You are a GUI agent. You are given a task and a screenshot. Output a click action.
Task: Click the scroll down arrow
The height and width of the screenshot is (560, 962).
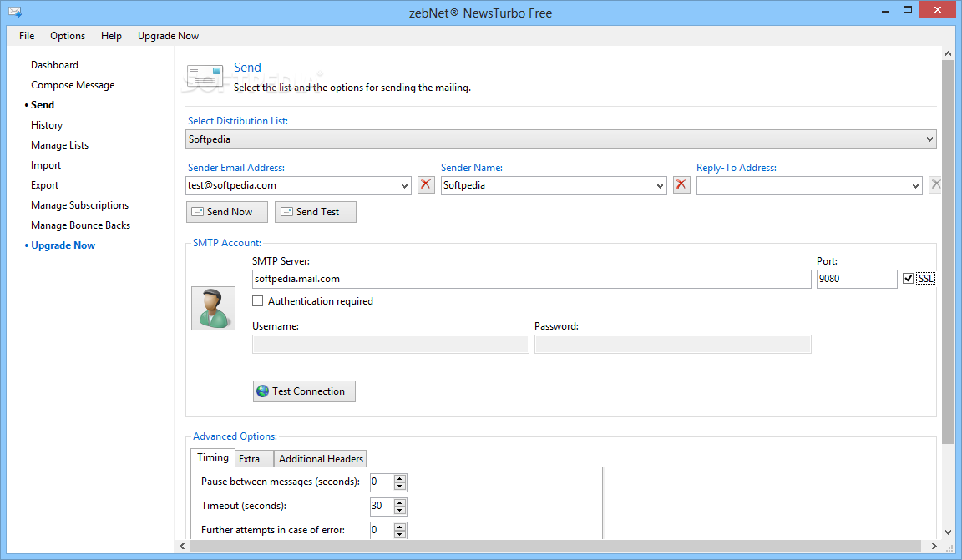(948, 532)
